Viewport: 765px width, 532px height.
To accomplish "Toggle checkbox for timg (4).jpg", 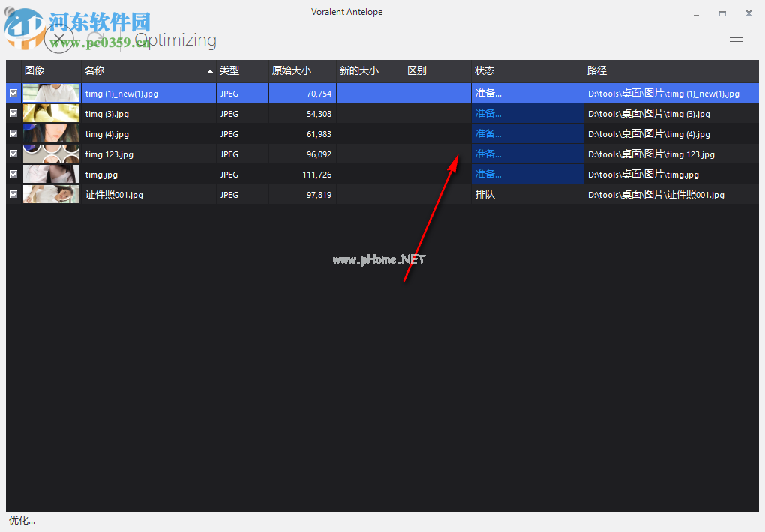I will pyautogui.click(x=13, y=134).
